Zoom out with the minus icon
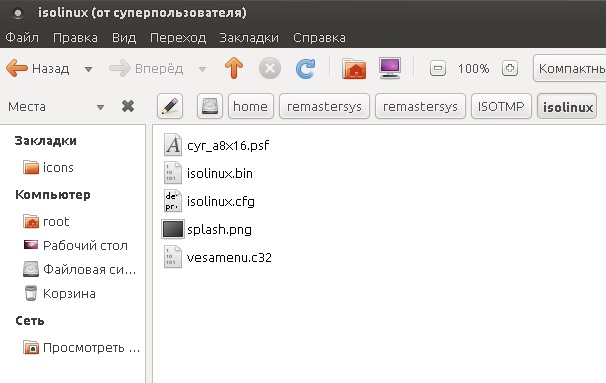 (x=437, y=68)
